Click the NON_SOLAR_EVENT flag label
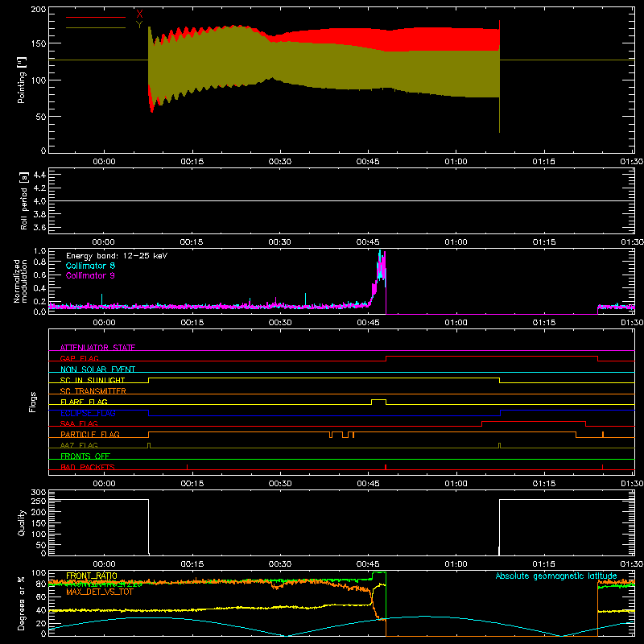This screenshot has width=644, height=644. coord(97,369)
